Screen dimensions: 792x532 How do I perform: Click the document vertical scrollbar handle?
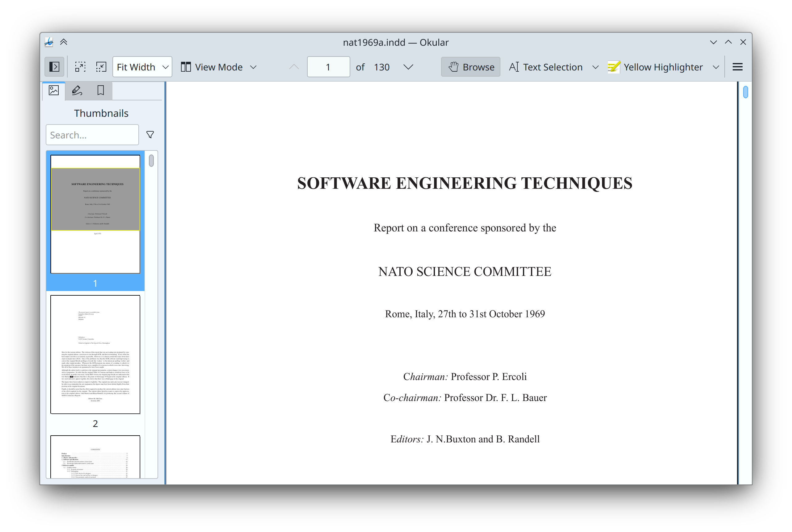click(x=745, y=92)
